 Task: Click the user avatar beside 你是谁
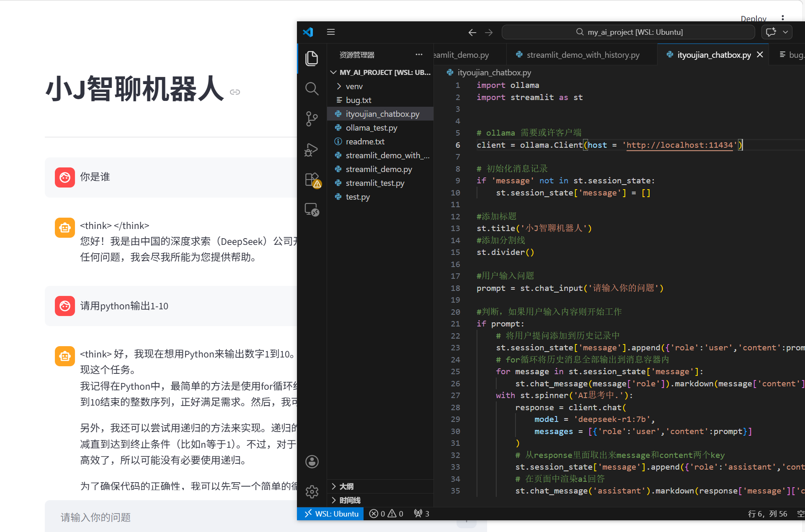[x=65, y=177]
